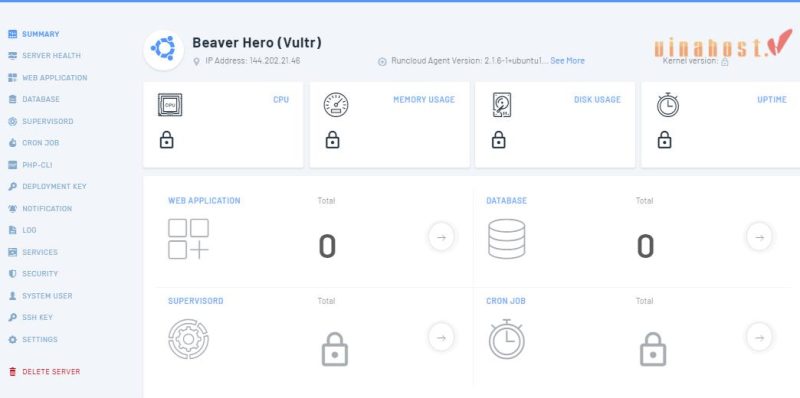Click the Server Health sidebar icon
The image size is (800, 398).
tap(13, 56)
